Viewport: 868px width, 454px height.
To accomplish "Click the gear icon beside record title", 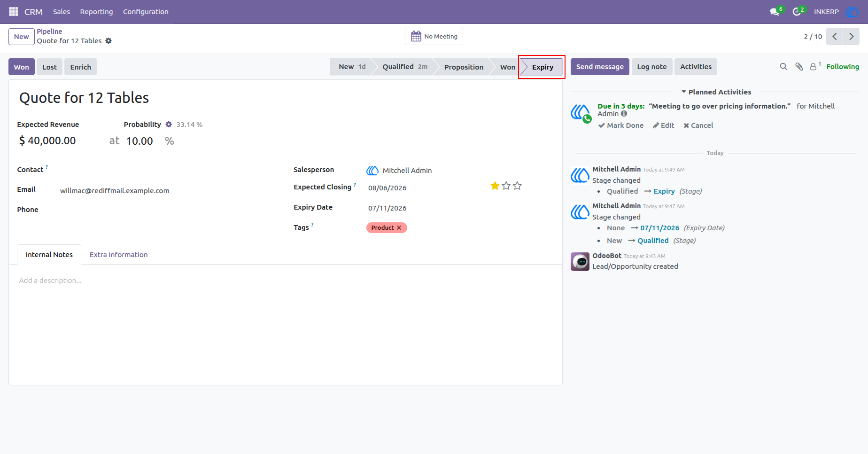I will pos(108,41).
